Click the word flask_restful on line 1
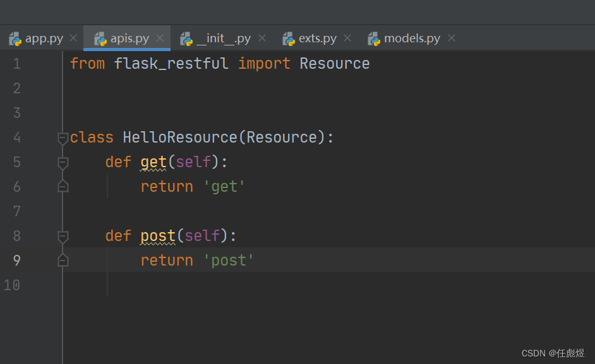Viewport: 595px width, 364px height. [171, 63]
